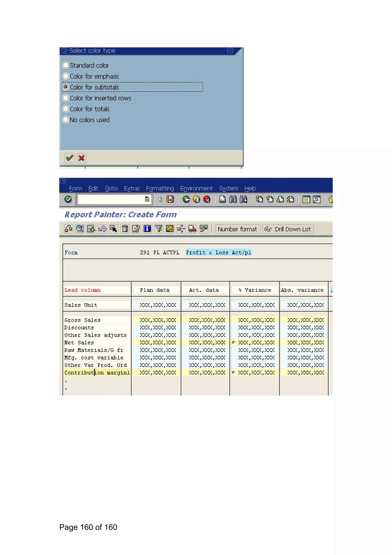Collapse the command field arrow
The image size is (392, 555).
tap(159, 199)
